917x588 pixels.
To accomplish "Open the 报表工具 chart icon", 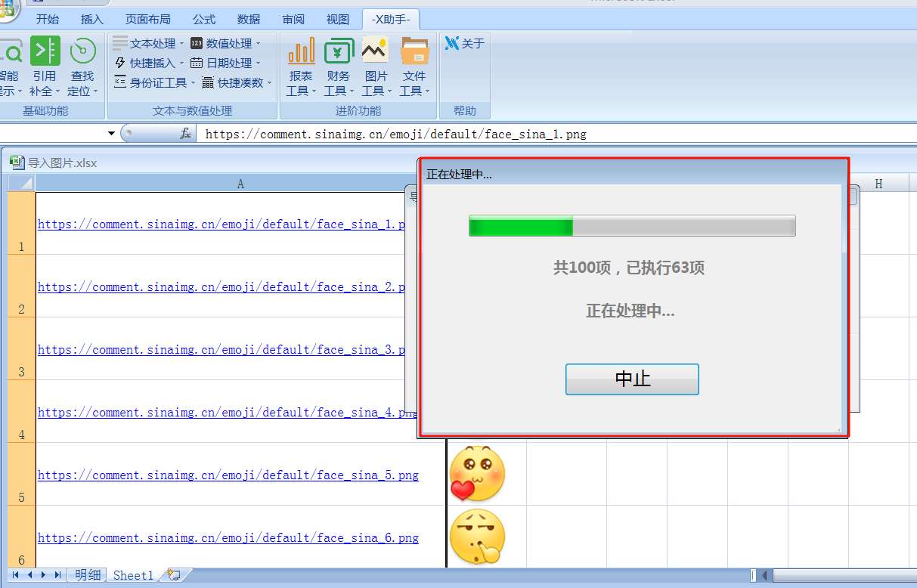I will coord(301,52).
